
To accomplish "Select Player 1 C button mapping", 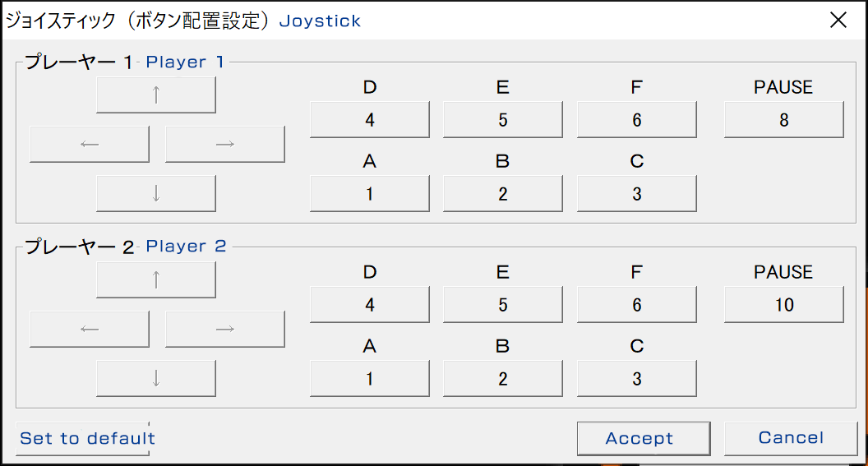I will tap(637, 194).
